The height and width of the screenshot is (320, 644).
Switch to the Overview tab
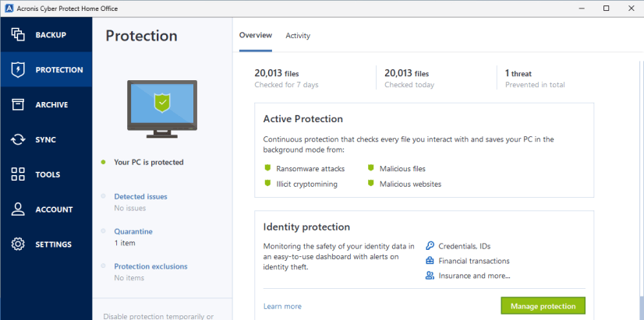[256, 35]
